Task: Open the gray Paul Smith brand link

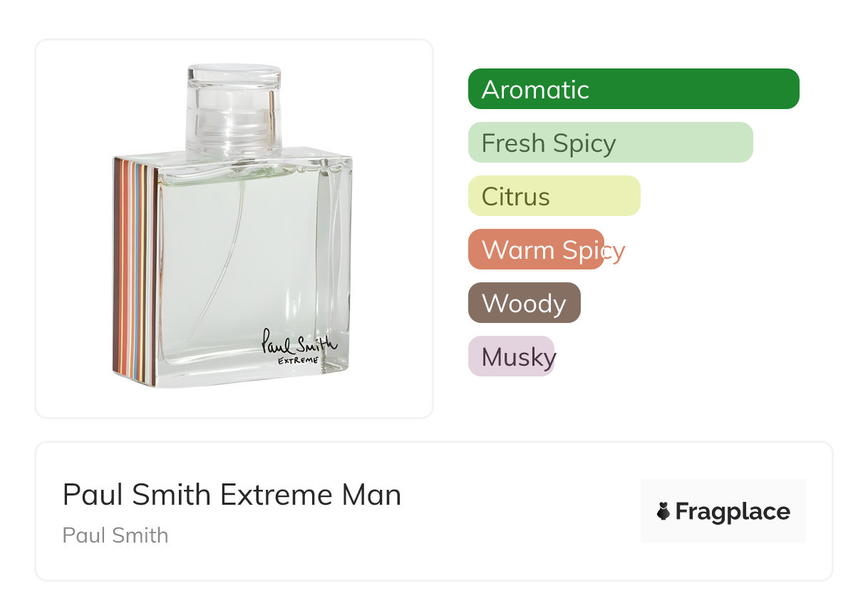Action: point(115,535)
